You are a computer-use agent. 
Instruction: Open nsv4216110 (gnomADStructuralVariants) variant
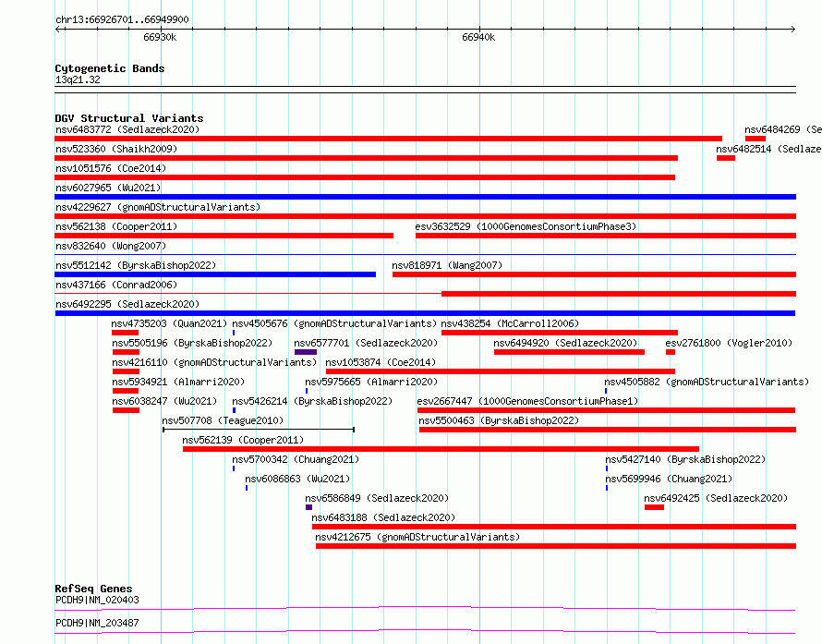click(214, 362)
